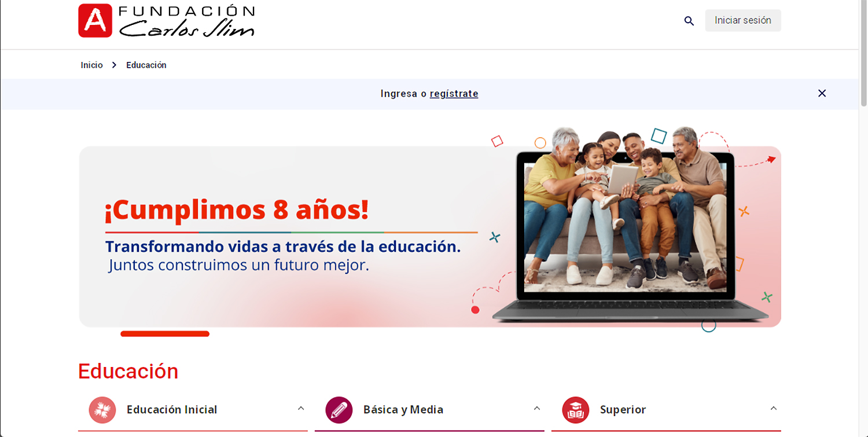Click the search magnifier icon
Viewport: 868px width, 437px height.
(x=689, y=21)
